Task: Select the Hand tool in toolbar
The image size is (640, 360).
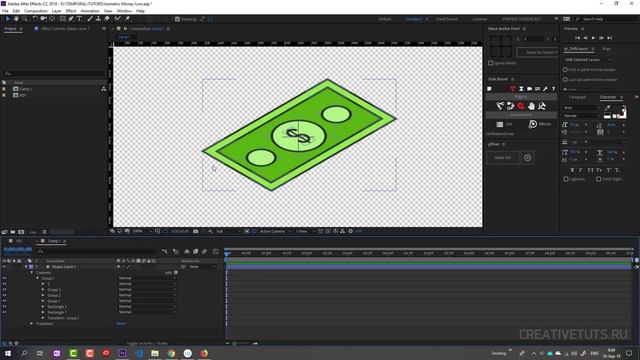Action: pyautogui.click(x=16, y=19)
